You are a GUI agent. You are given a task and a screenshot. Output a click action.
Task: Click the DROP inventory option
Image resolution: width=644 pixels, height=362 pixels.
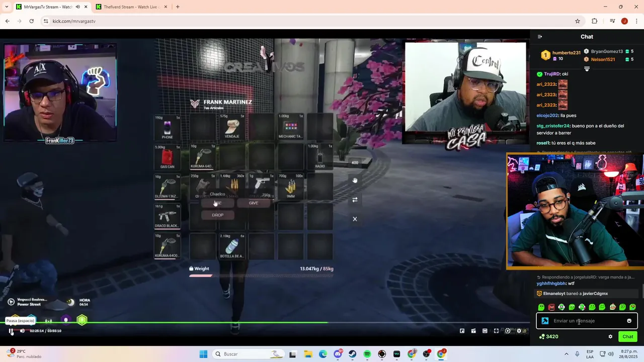pos(218,215)
